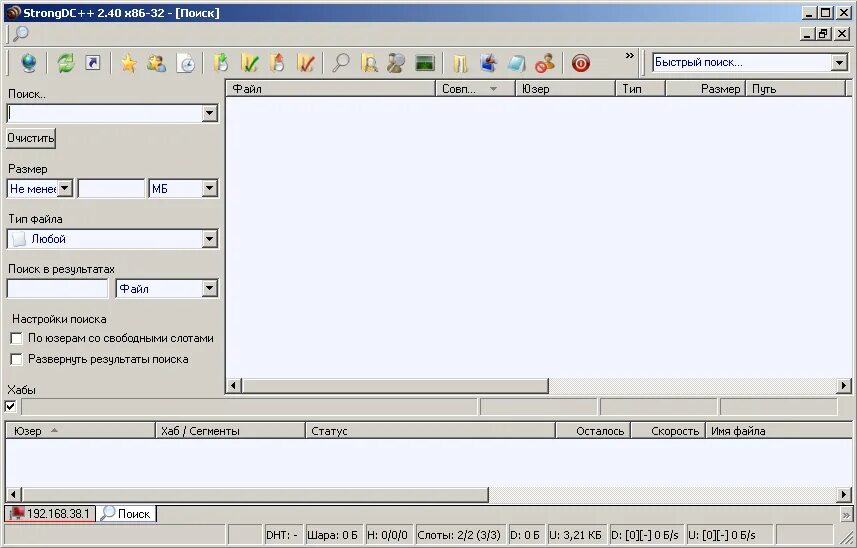Open ADL Search folder-with-magnifier icon
The image size is (857, 548).
tap(369, 63)
